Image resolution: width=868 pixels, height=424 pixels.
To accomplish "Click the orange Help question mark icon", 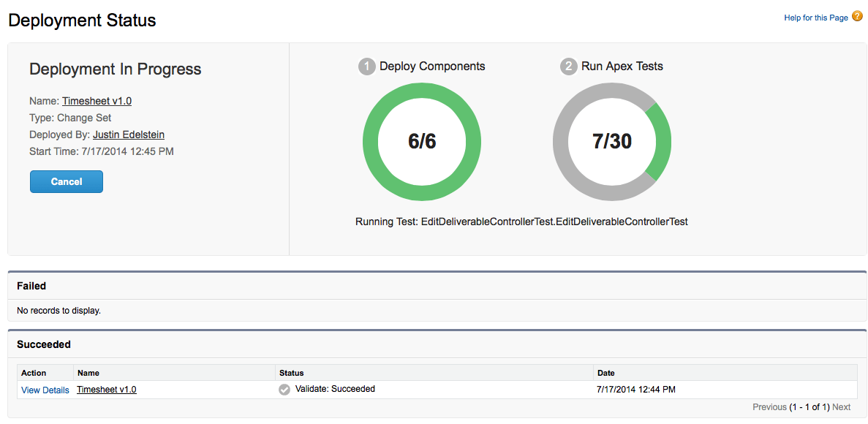I will pos(856,15).
